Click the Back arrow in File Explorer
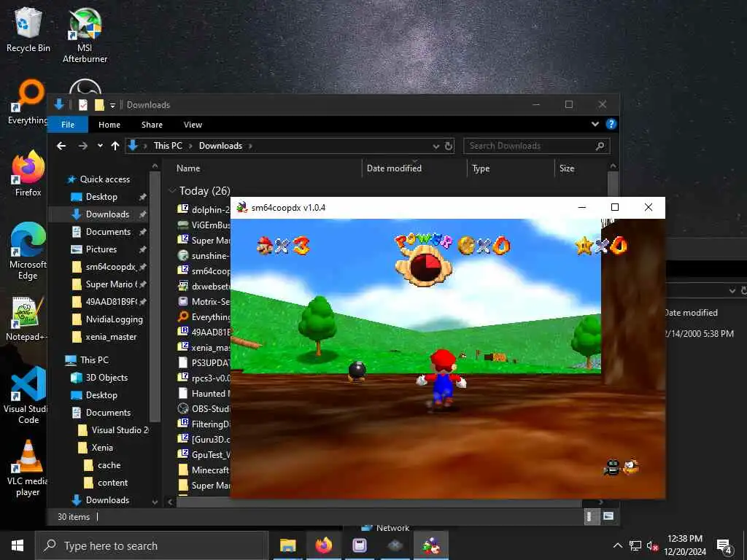The image size is (747, 560). [x=61, y=146]
